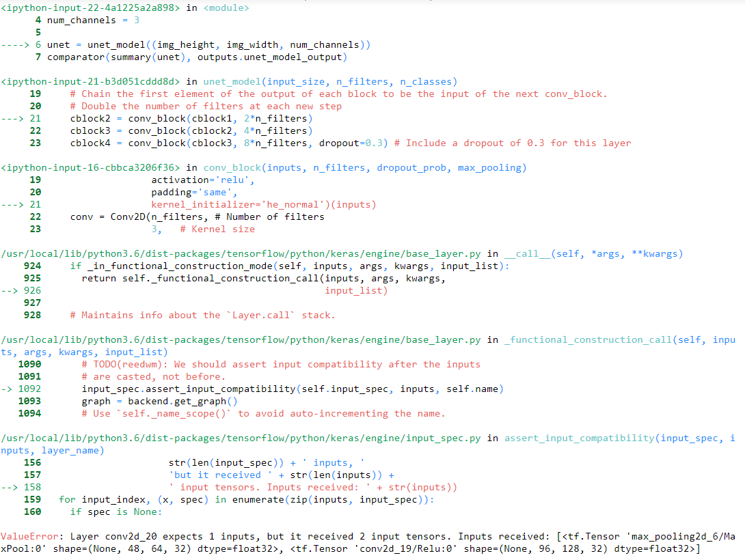Click the arrow marker at line 158
Image resolution: width=745 pixels, height=560 pixels.
(x=10, y=487)
